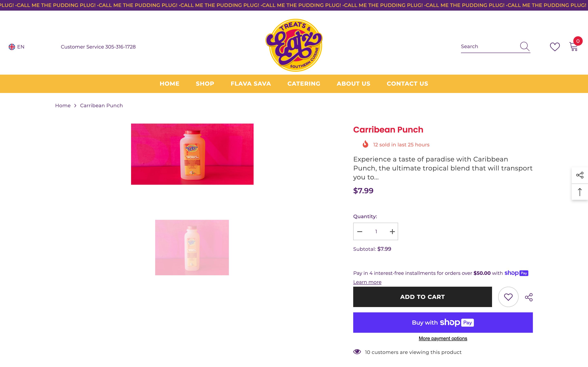588x367 pixels.
Task: Open the Learn more installments link
Action: coord(367,282)
